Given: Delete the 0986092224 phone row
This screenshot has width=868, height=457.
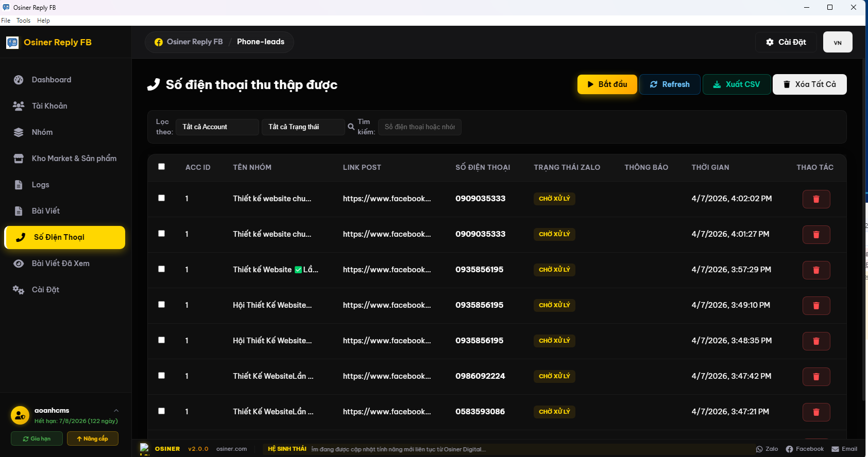Looking at the screenshot, I should click(816, 377).
